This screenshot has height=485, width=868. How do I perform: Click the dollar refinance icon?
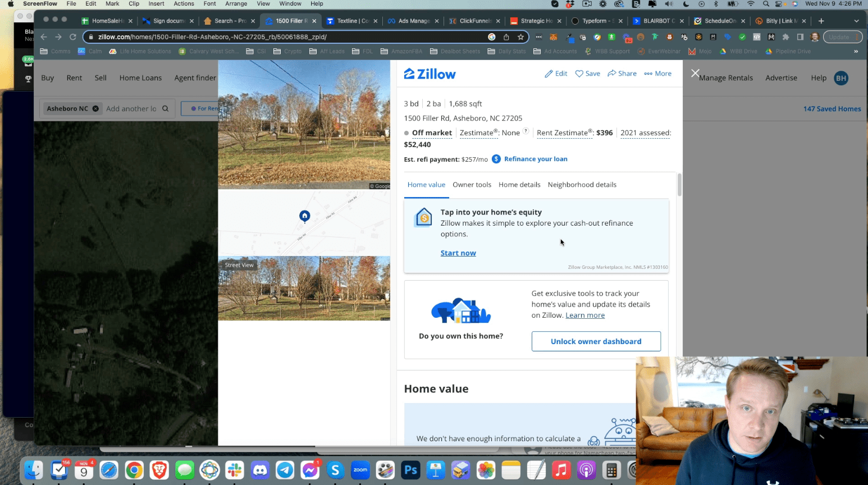[x=496, y=159]
